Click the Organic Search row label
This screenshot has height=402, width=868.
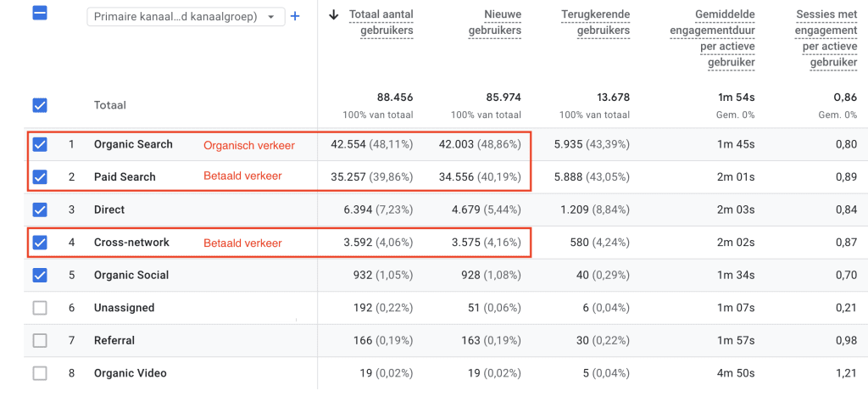pos(133,144)
